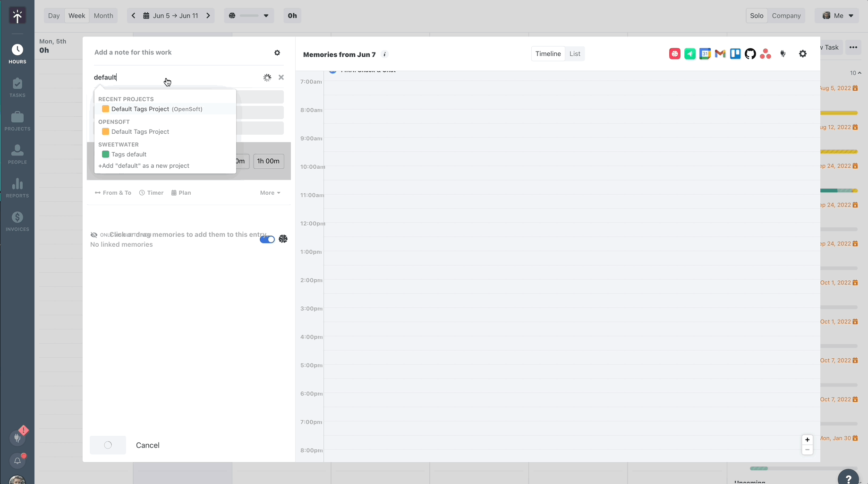Screen dimensions: 868x484
Task: Toggle the linked memories switch
Action: pos(267,239)
